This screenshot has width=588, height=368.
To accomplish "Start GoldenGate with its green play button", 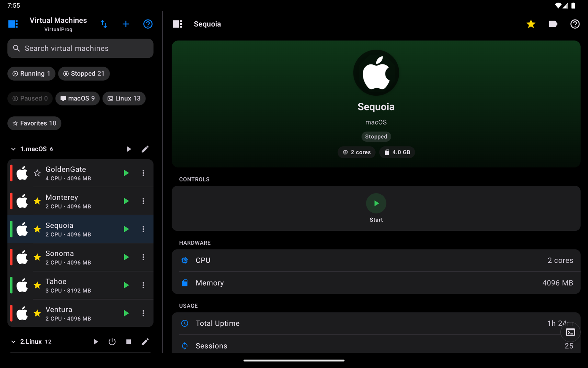I will (x=126, y=173).
